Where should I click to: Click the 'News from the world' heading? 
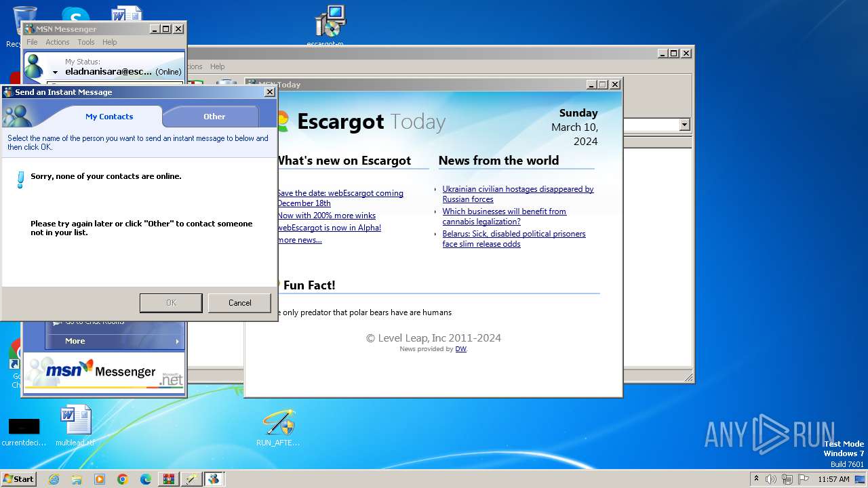498,161
